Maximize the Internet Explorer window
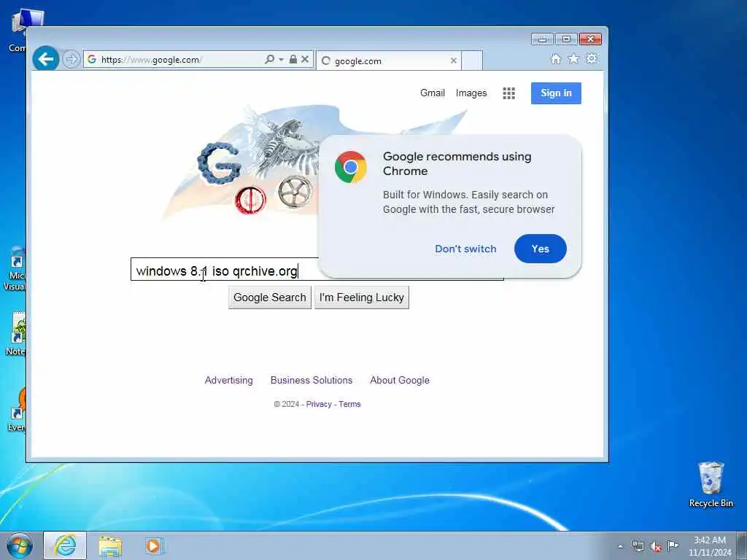 (x=566, y=39)
